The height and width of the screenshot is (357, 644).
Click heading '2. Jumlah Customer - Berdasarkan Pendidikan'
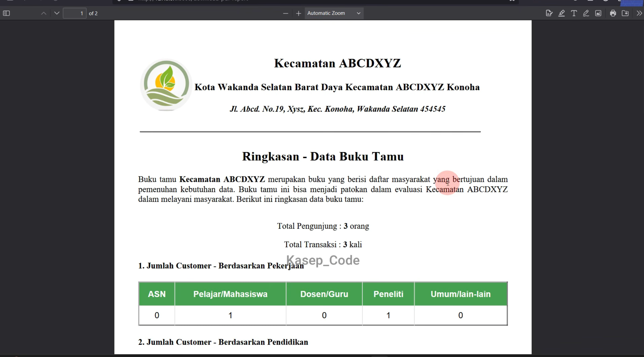click(223, 342)
